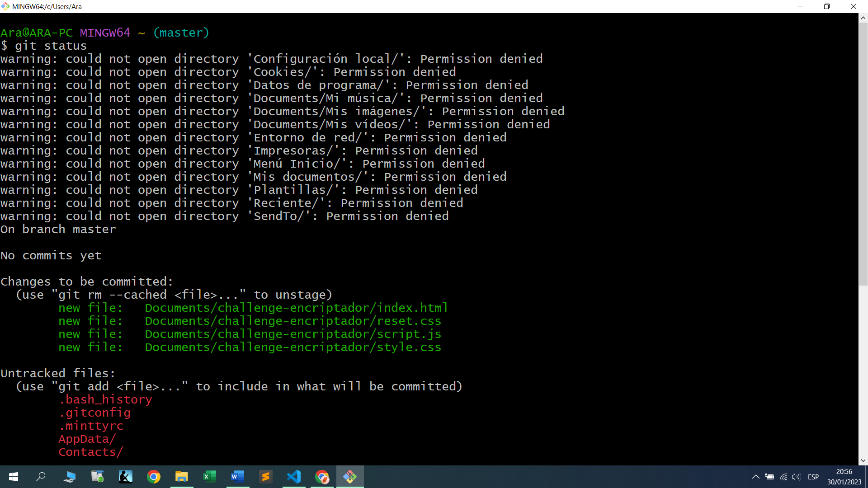
Task: Click the 'Configuración local/' warning path
Action: point(325,59)
